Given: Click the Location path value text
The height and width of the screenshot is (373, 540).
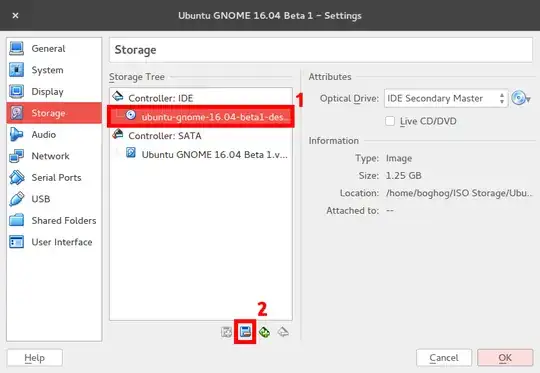Looking at the screenshot, I should click(459, 193).
